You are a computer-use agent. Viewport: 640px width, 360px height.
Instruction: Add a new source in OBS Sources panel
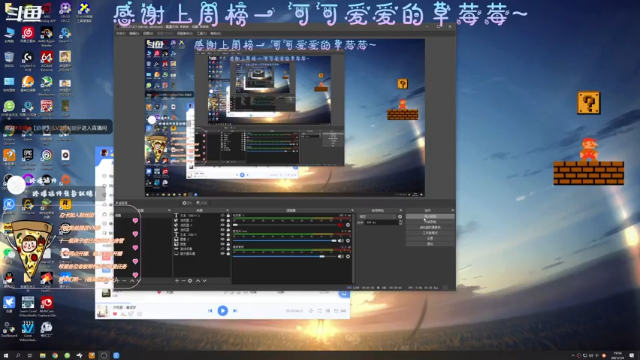coord(177,280)
